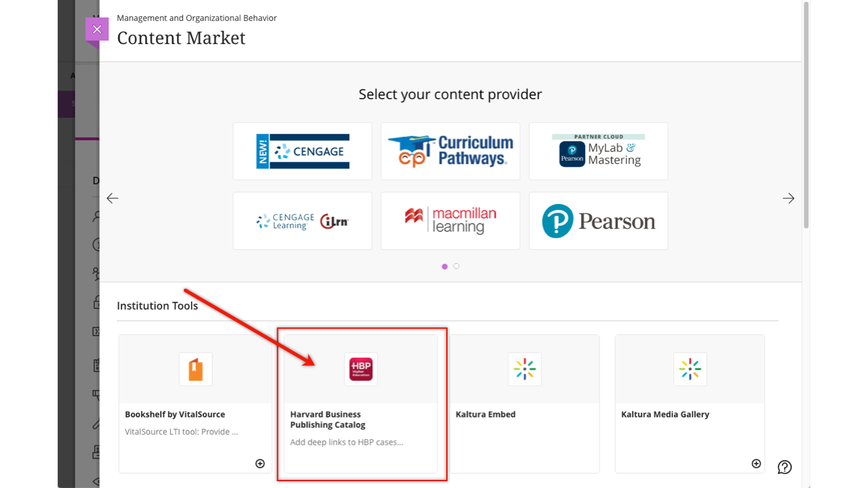The image size is (868, 488).
Task: Advance to next provider carousel page
Action: tap(788, 199)
